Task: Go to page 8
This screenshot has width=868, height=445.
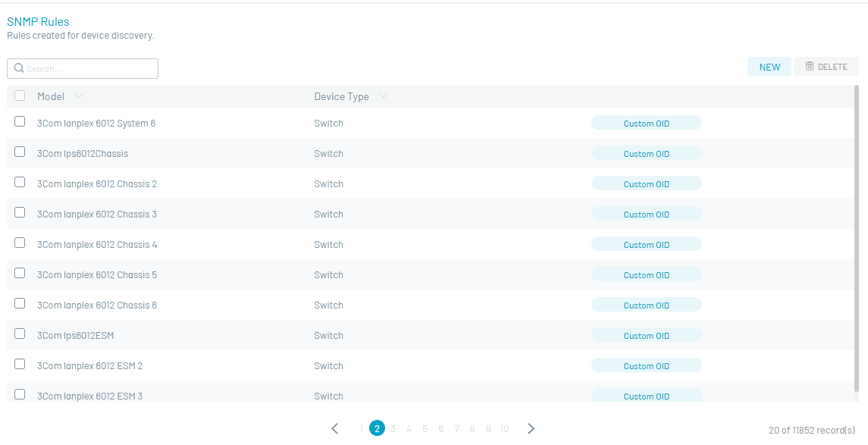Action: pos(472,428)
